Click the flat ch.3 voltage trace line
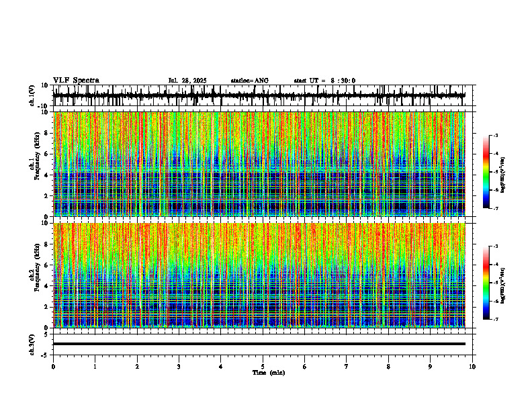 pos(259,344)
